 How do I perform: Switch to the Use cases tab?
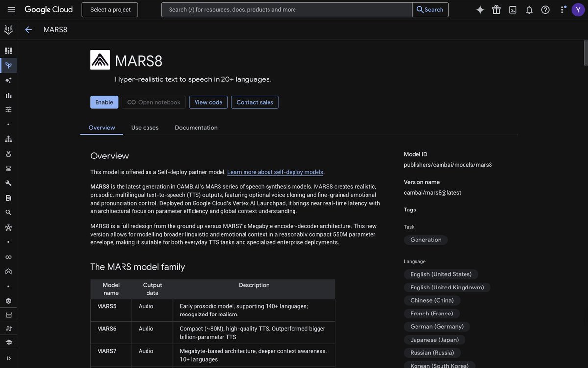click(145, 128)
